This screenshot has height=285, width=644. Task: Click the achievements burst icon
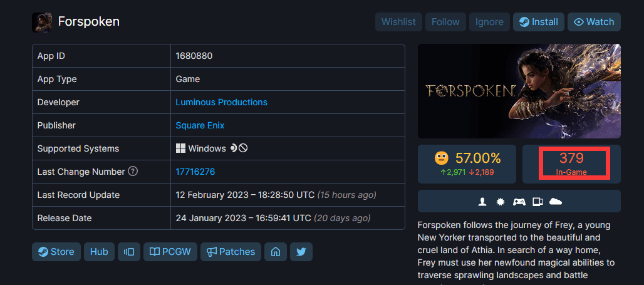500,202
